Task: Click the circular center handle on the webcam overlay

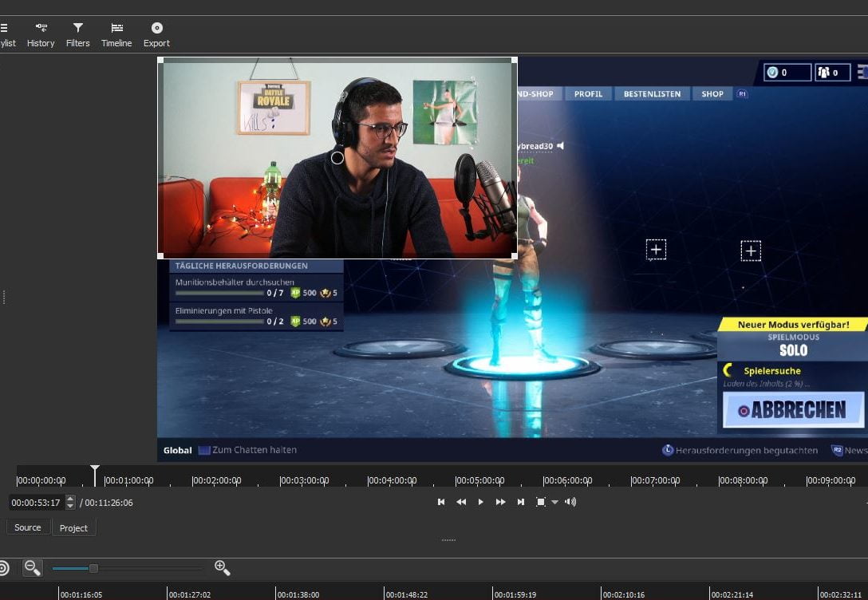Action: 337,158
